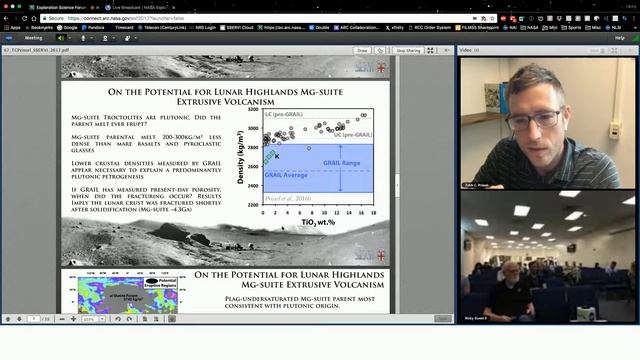Screen dimensions: 640x360
Task: Reload the page with refresh icon
Action: [x=24, y=18]
